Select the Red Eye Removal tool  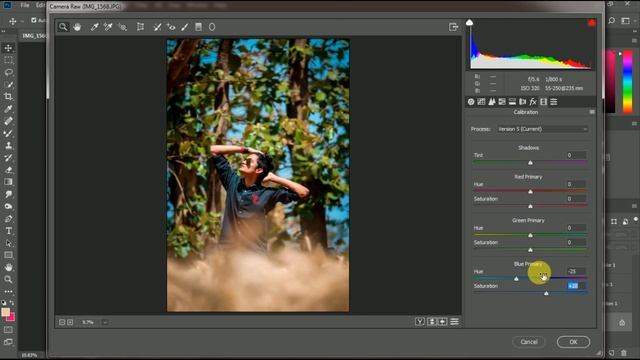[171, 27]
